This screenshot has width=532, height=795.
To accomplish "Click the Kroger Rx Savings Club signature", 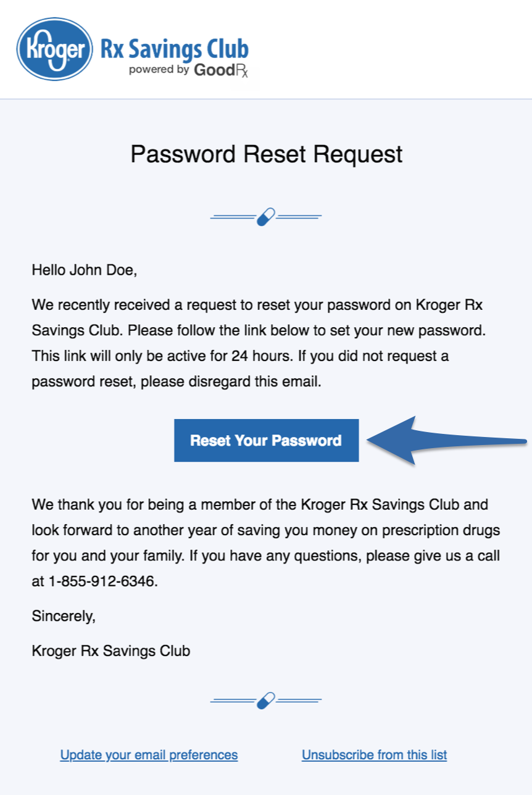I will coord(111,651).
